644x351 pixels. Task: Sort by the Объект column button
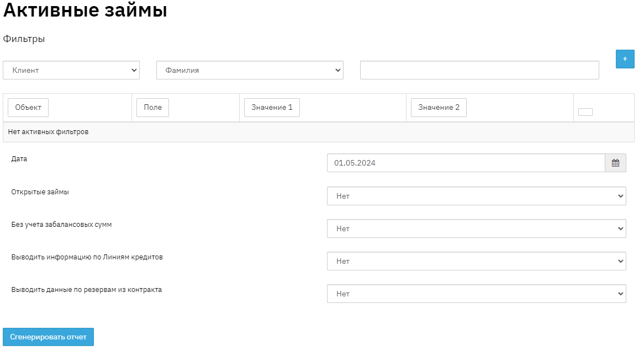[x=28, y=108]
